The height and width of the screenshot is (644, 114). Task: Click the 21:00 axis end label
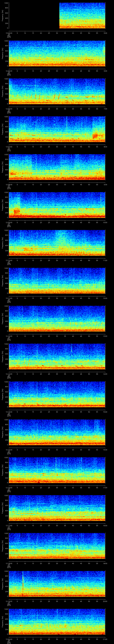105,639
